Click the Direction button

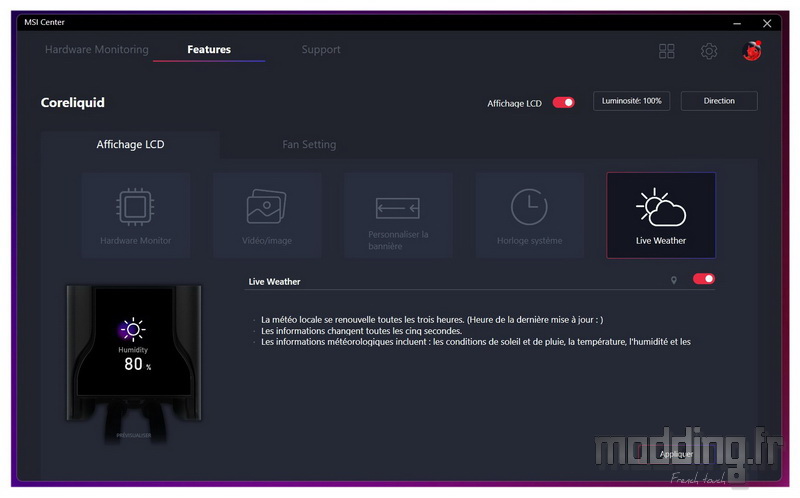pos(719,101)
